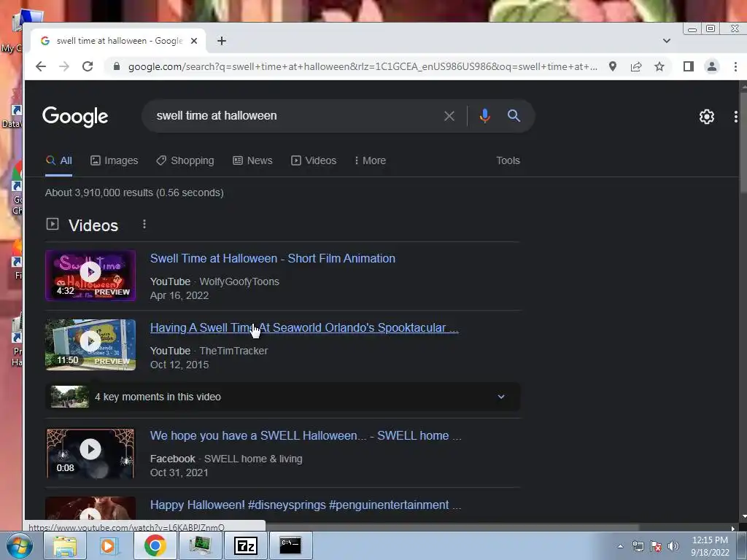Switch to the Shopping tab
This screenshot has height=560, width=747.
coord(185,160)
